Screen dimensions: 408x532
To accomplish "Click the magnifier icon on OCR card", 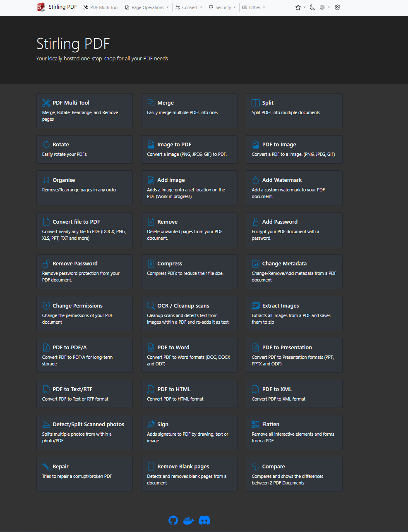I will pyautogui.click(x=151, y=306).
